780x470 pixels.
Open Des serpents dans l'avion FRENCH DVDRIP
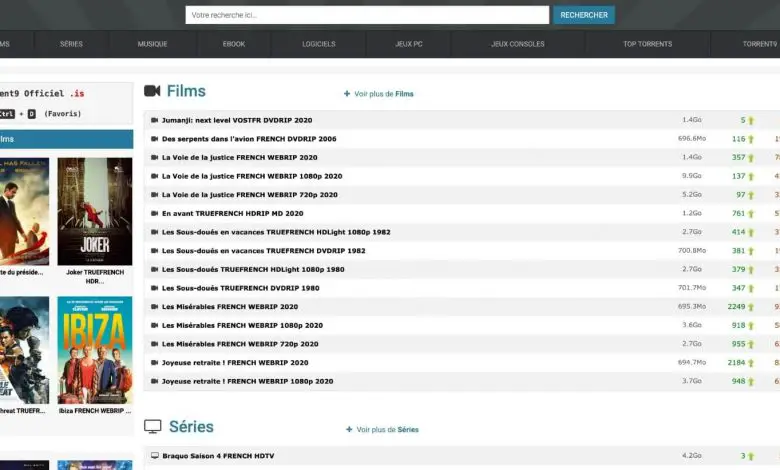(249, 139)
